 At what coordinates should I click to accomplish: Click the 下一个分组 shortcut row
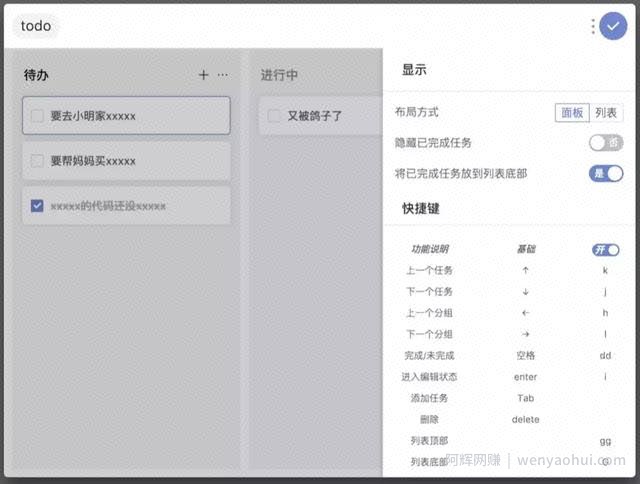coord(507,334)
